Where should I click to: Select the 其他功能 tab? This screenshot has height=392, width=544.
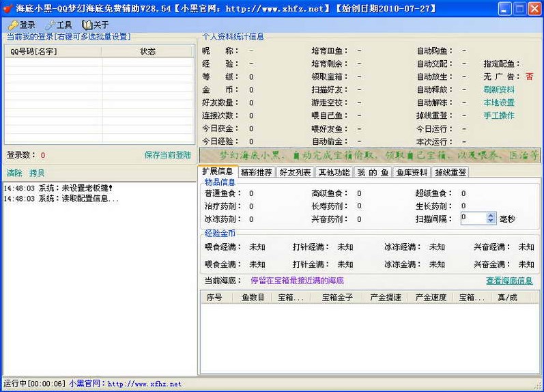[x=334, y=172]
